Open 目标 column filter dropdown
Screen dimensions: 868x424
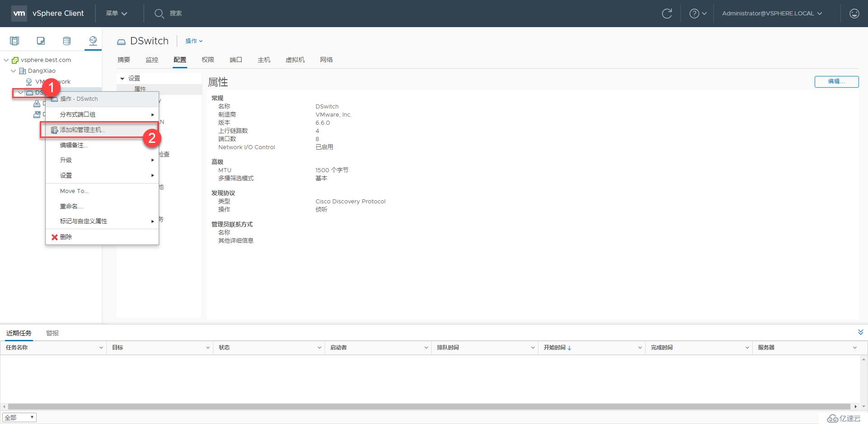pyautogui.click(x=208, y=348)
